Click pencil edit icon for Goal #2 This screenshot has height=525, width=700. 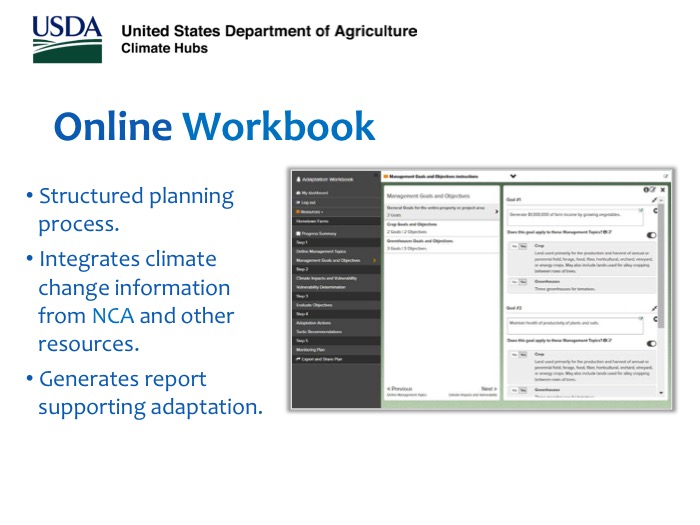coord(655,309)
